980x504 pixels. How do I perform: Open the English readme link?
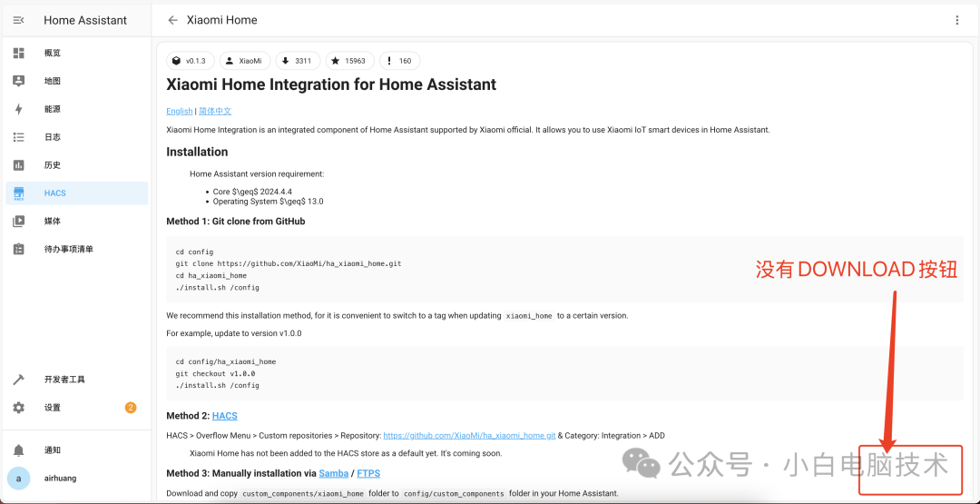(180, 112)
